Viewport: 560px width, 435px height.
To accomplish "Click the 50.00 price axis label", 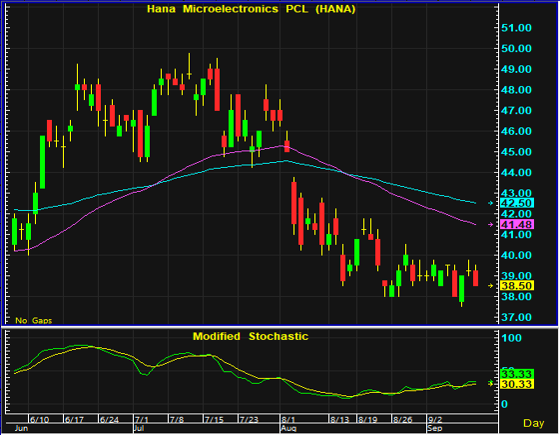I will pyautogui.click(x=516, y=49).
